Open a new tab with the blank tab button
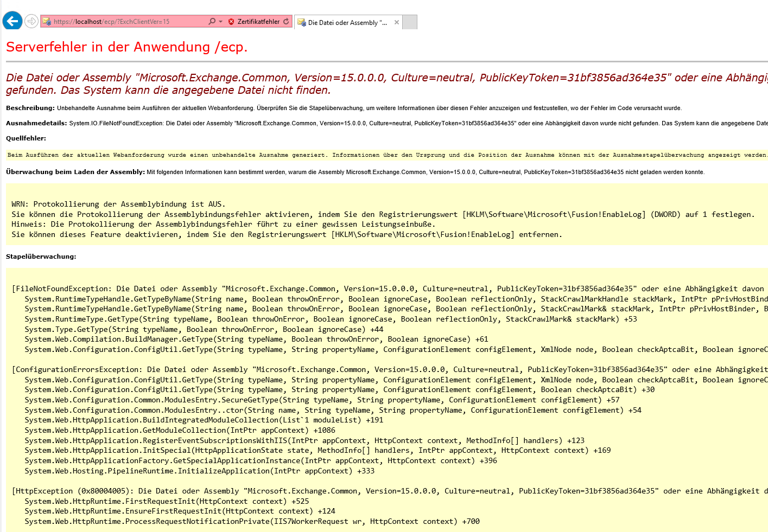 click(410, 22)
